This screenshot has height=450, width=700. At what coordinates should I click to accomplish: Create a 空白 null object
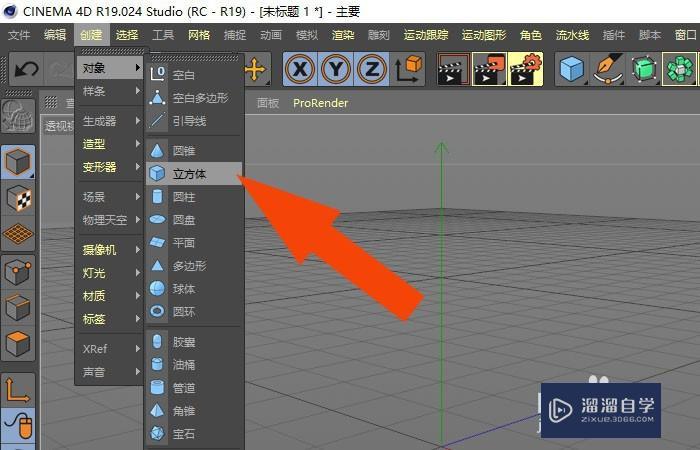[195, 75]
